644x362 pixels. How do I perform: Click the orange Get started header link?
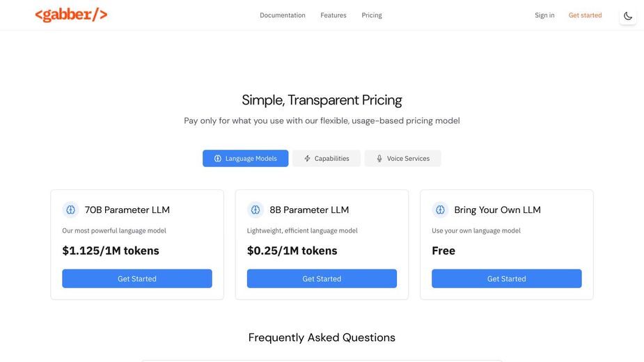[x=586, y=15]
